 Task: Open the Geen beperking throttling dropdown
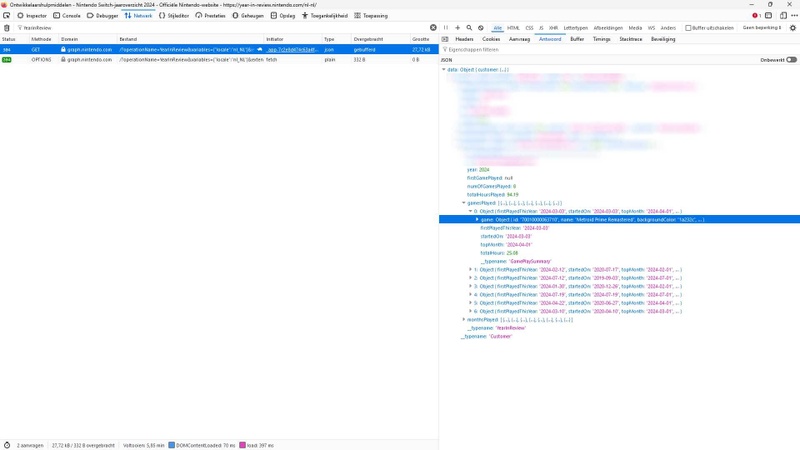[762, 28]
